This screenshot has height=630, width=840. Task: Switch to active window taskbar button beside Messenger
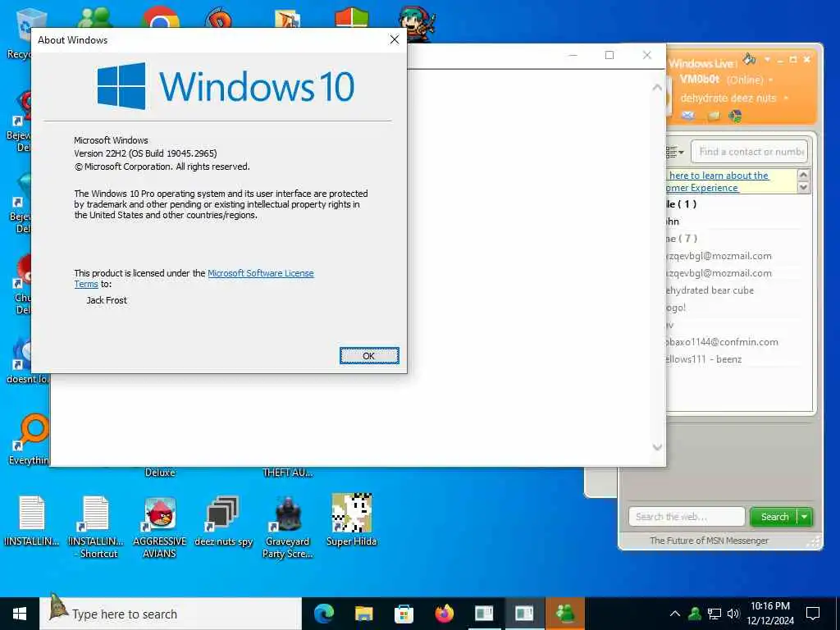pos(524,614)
